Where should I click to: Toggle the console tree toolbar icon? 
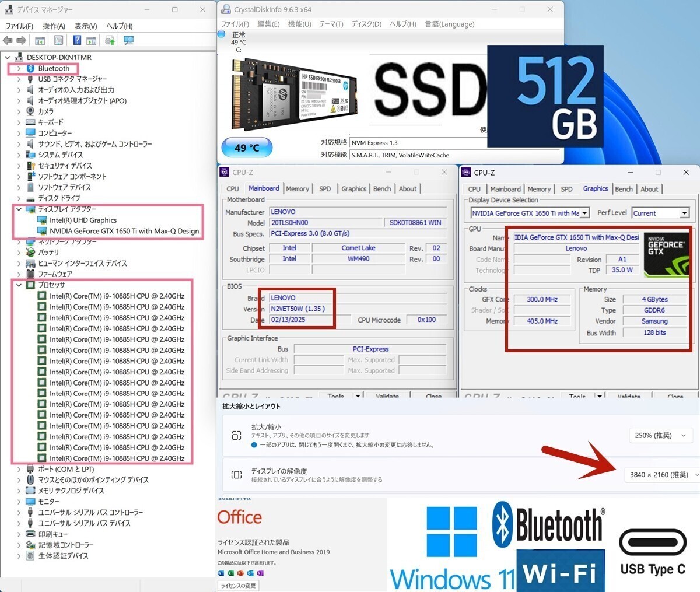click(40, 40)
